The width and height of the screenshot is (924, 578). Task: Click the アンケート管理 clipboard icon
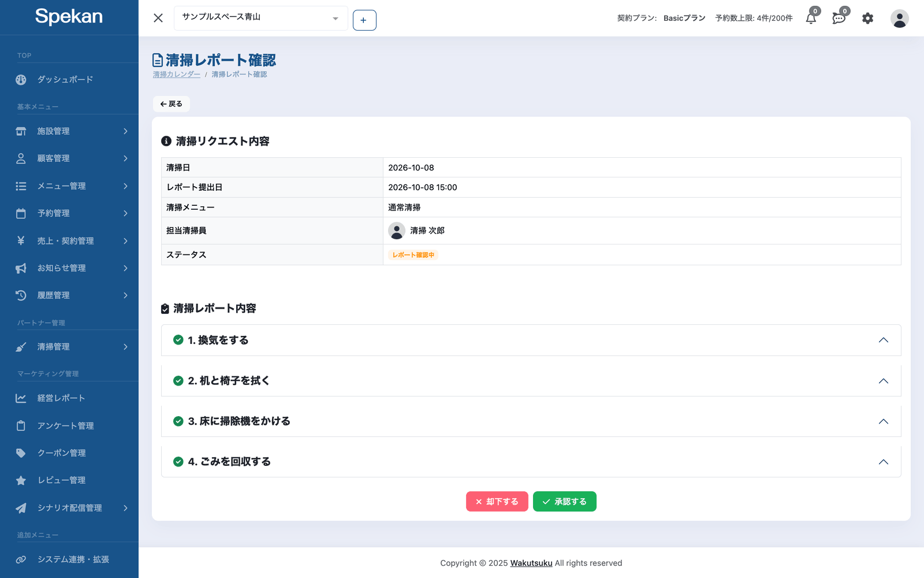21,426
